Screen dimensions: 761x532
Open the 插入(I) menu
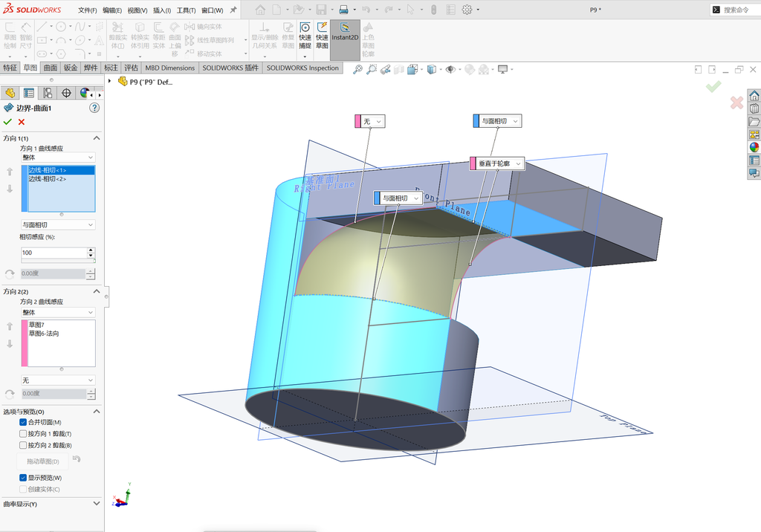(162, 10)
